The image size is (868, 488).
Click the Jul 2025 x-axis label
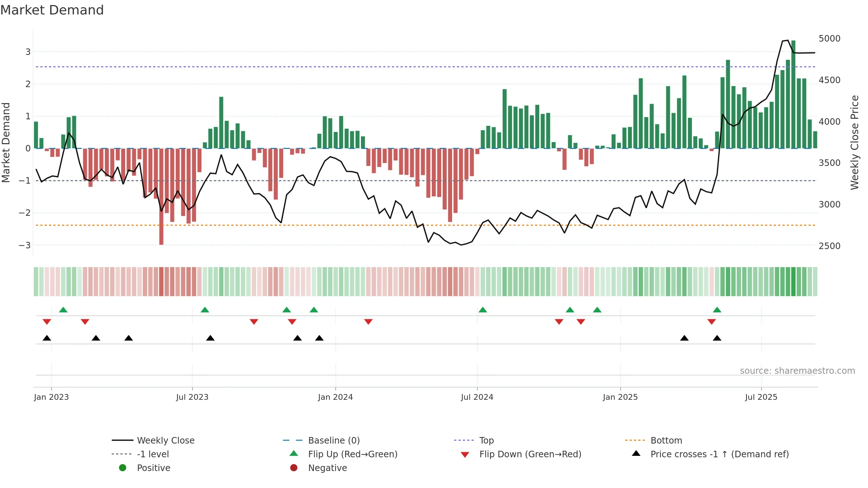coord(761,397)
